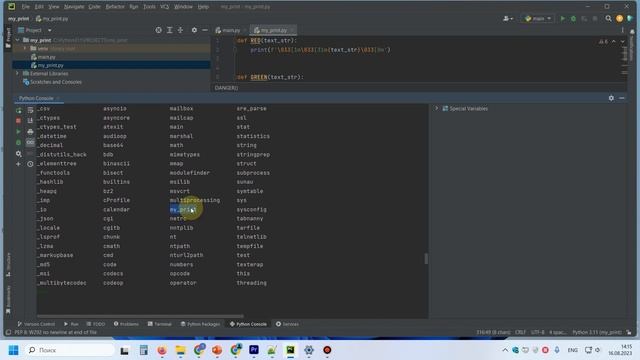Attach debugger green bug icon in console
The height and width of the screenshot is (360, 640).
[x=18, y=142]
